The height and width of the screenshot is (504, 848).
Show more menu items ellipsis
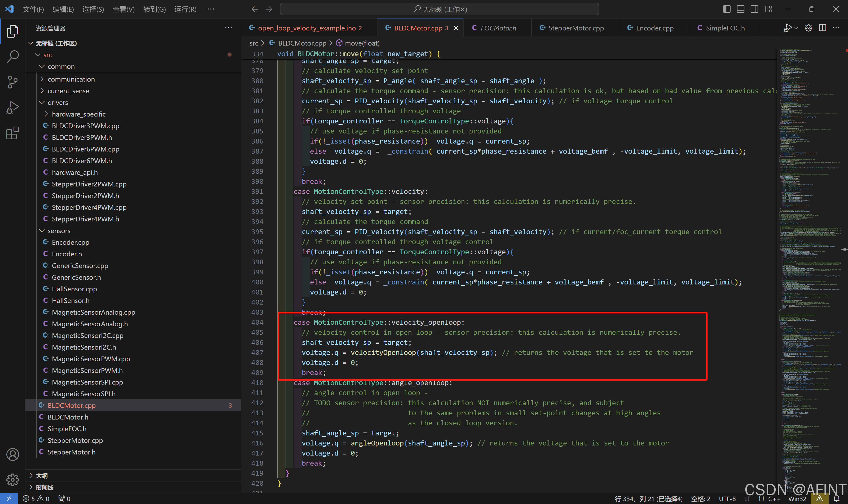[211, 9]
